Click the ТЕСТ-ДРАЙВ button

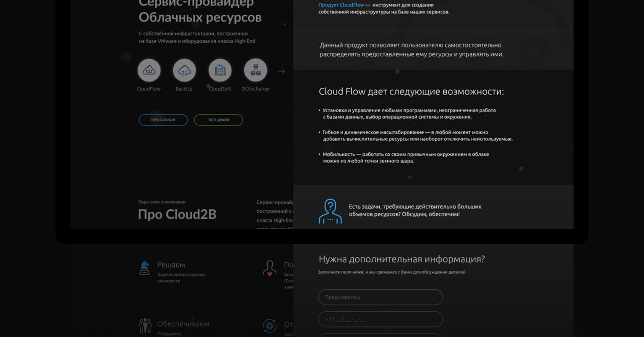pos(218,120)
